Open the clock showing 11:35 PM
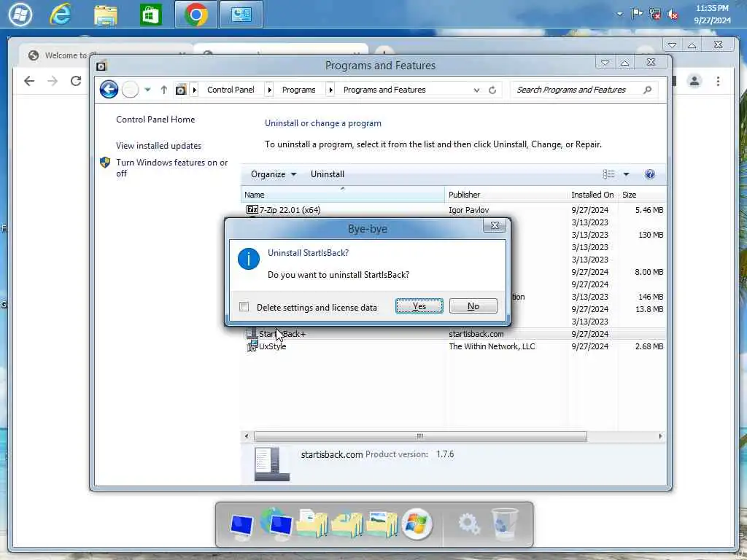Viewport: 747px width, 560px height. [712, 15]
